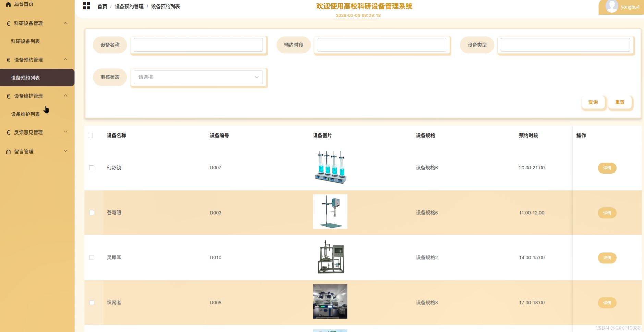Click the 苍穹眼 device image
The image size is (644, 332).
point(330,212)
